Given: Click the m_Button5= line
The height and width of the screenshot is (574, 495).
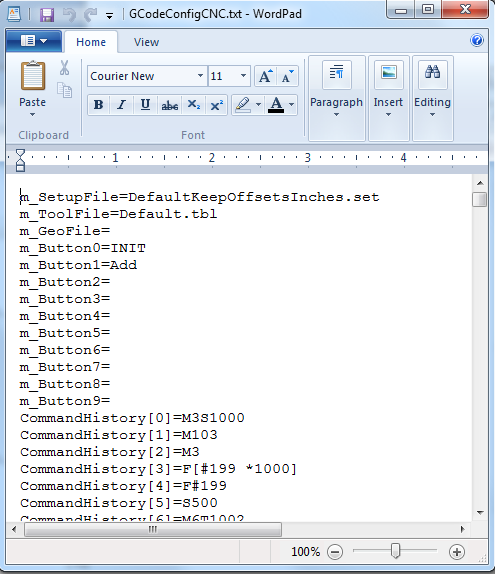Looking at the screenshot, I should 65,333.
